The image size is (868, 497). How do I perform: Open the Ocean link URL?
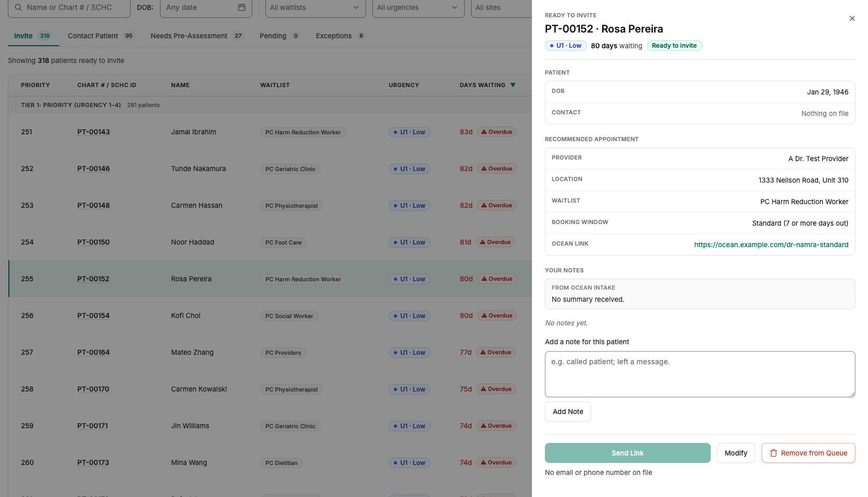(x=771, y=245)
